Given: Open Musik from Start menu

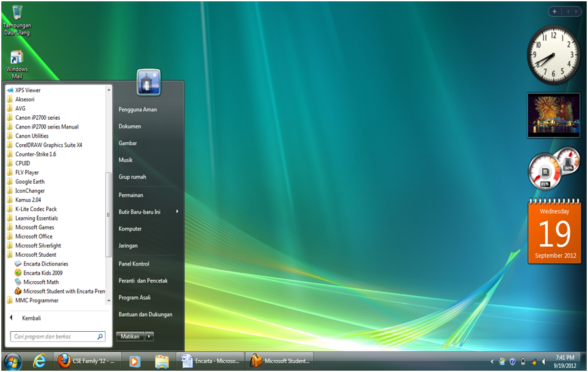Looking at the screenshot, I should pos(126,160).
